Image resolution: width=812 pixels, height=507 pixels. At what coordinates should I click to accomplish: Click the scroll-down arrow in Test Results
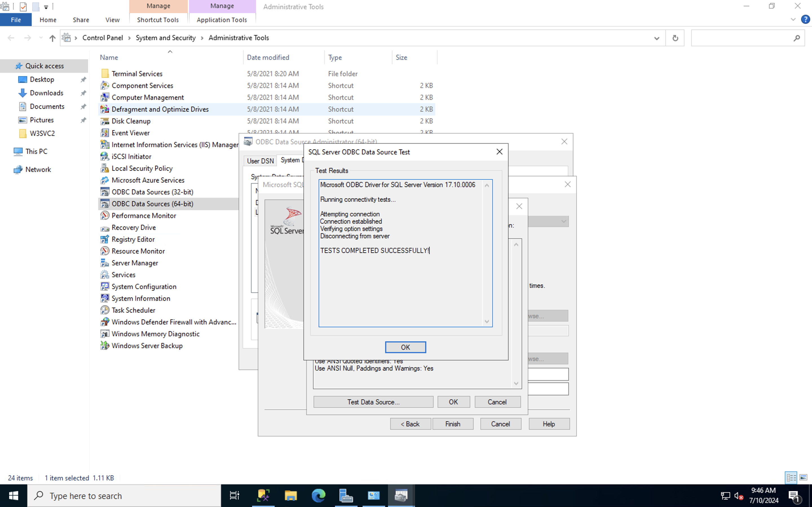coord(487,322)
